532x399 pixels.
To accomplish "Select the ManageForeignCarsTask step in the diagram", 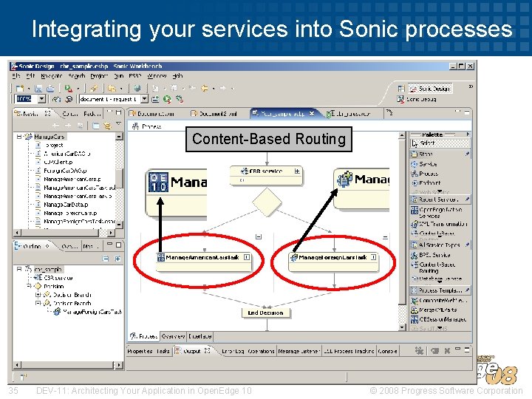I will [x=333, y=262].
